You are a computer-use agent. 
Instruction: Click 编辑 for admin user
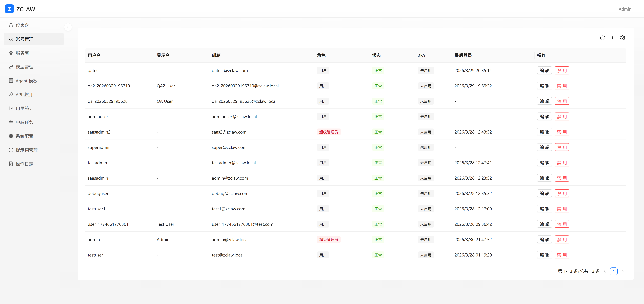pos(544,239)
